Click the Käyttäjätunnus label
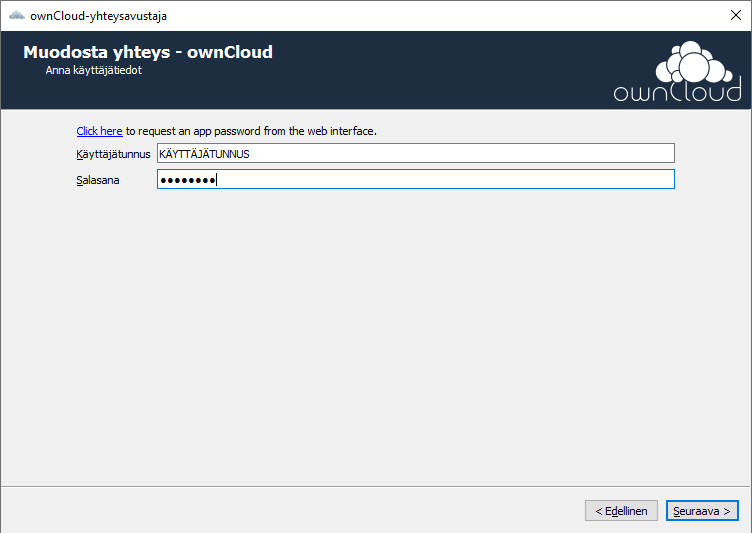The width and height of the screenshot is (752, 533). point(113,154)
